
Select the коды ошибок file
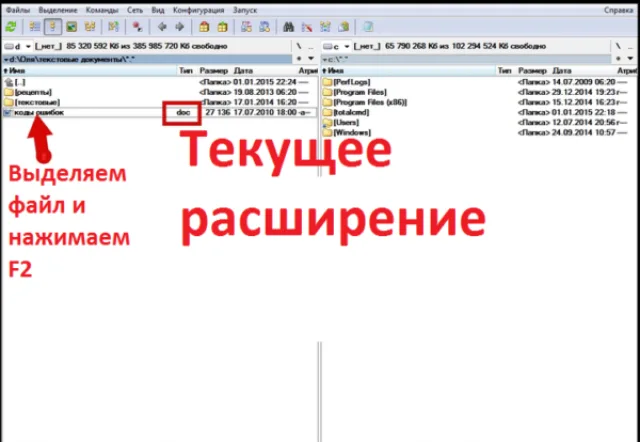[x=159, y=112]
